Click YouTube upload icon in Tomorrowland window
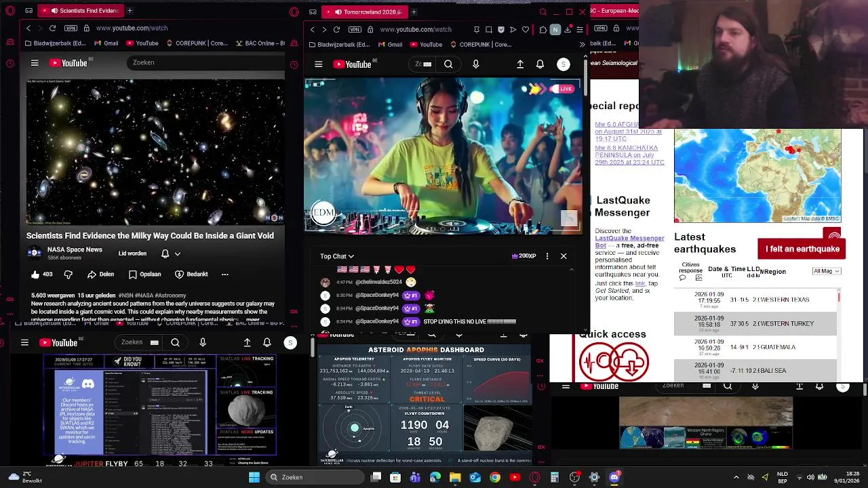Screen dimensions: 868x488 coord(520,64)
